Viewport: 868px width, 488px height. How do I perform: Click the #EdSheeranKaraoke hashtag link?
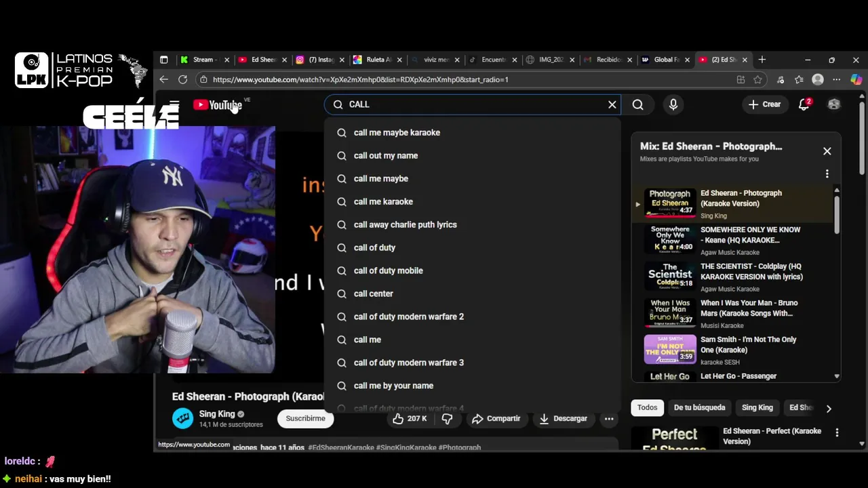point(341,447)
